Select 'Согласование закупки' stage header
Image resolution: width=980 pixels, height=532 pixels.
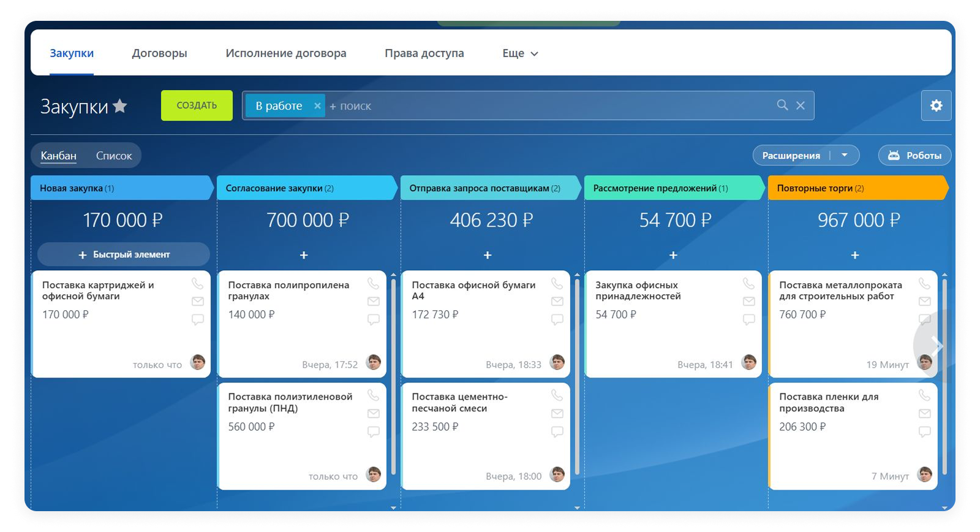(306, 188)
